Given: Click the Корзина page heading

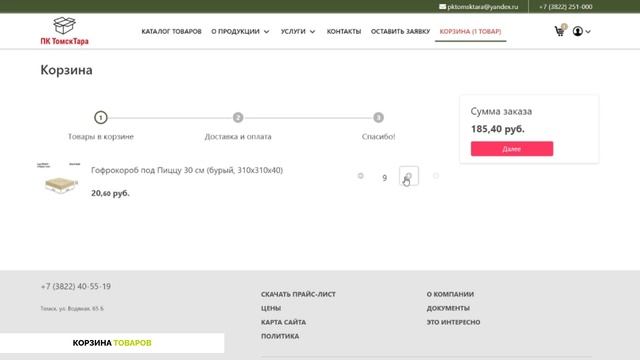Looking at the screenshot, I should [x=66, y=70].
